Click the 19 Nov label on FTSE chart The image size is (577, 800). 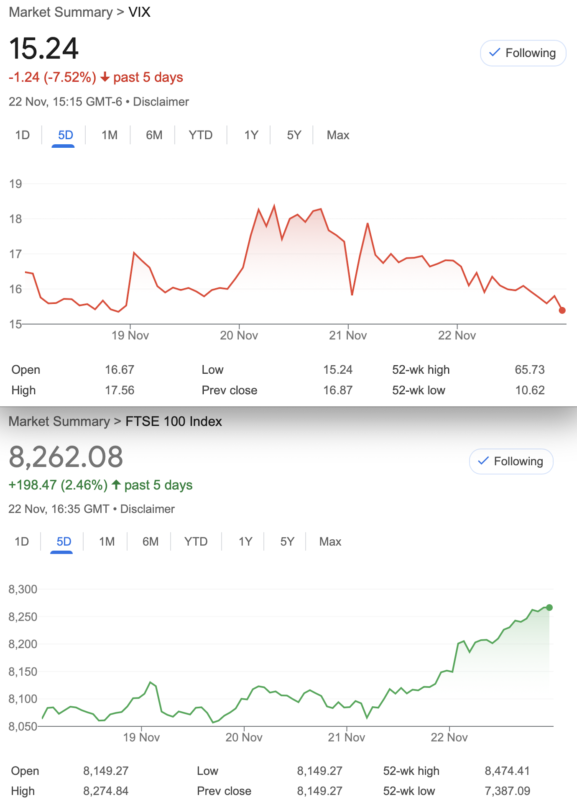click(x=141, y=738)
